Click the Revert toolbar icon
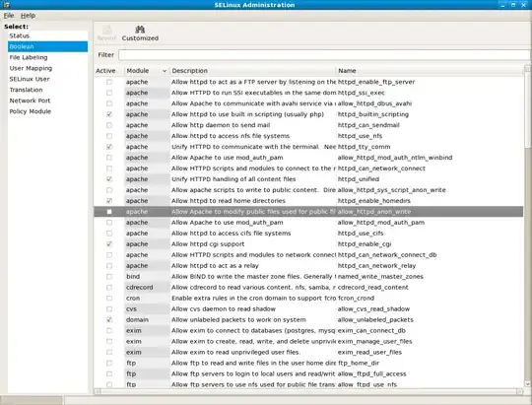The width and height of the screenshot is (532, 405). (106, 30)
